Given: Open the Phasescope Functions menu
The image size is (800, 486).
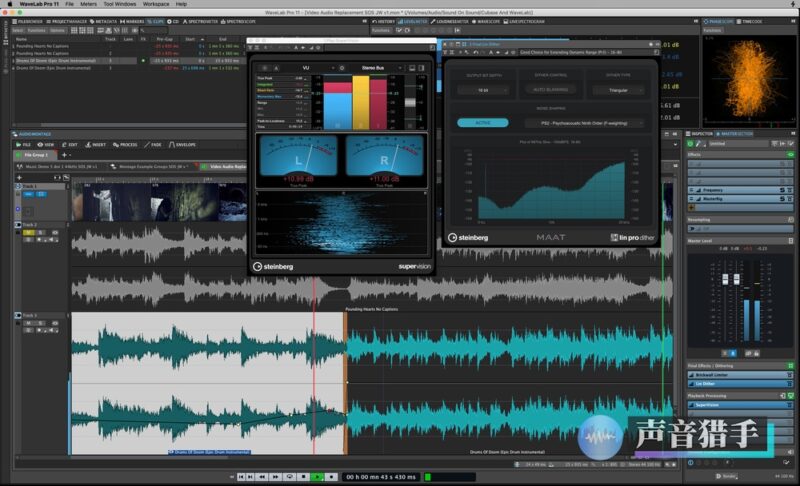Looking at the screenshot, I should click(712, 31).
